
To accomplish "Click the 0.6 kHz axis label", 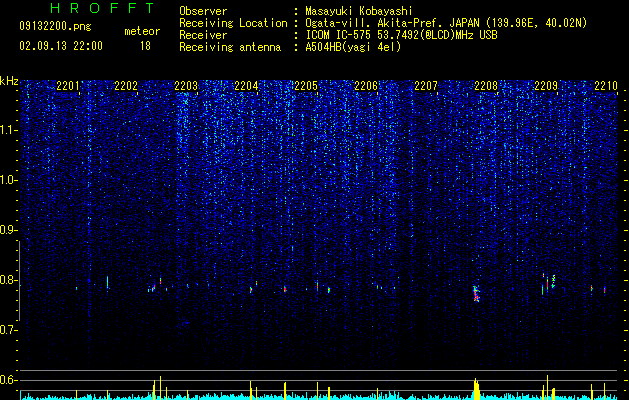I will click(x=8, y=380).
